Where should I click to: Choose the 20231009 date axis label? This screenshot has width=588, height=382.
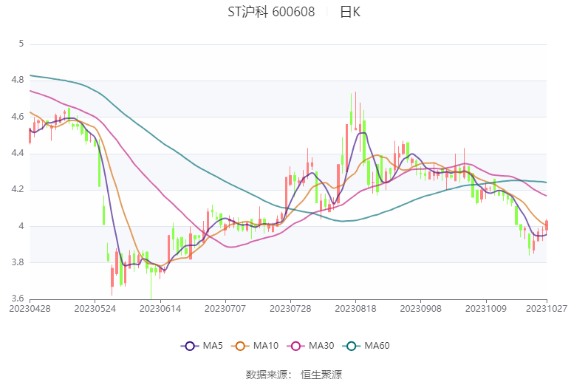(x=485, y=308)
